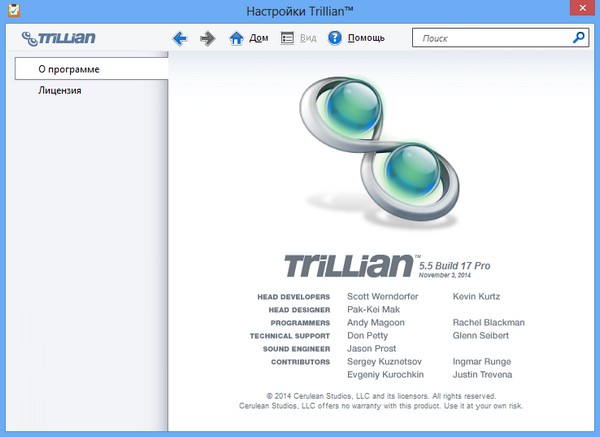Click the grey forward arrow
The width and height of the screenshot is (600, 437).
(x=208, y=39)
